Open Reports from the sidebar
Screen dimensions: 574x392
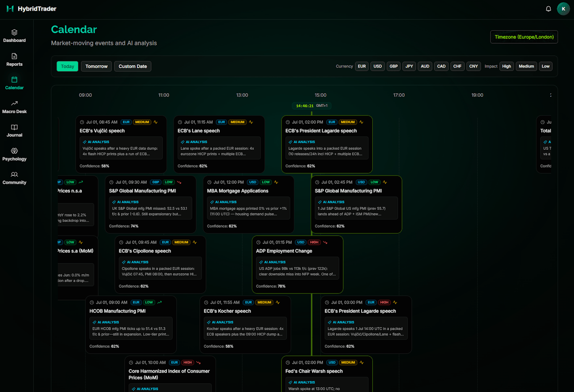(15, 60)
